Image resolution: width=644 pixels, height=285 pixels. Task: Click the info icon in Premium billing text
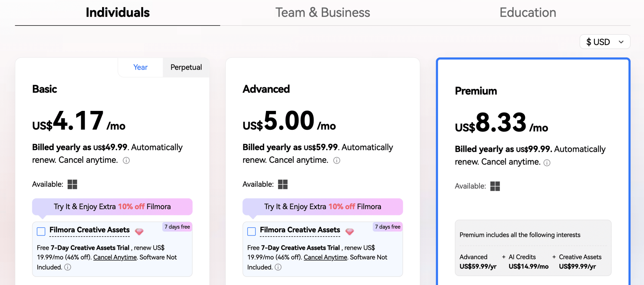[x=547, y=163]
